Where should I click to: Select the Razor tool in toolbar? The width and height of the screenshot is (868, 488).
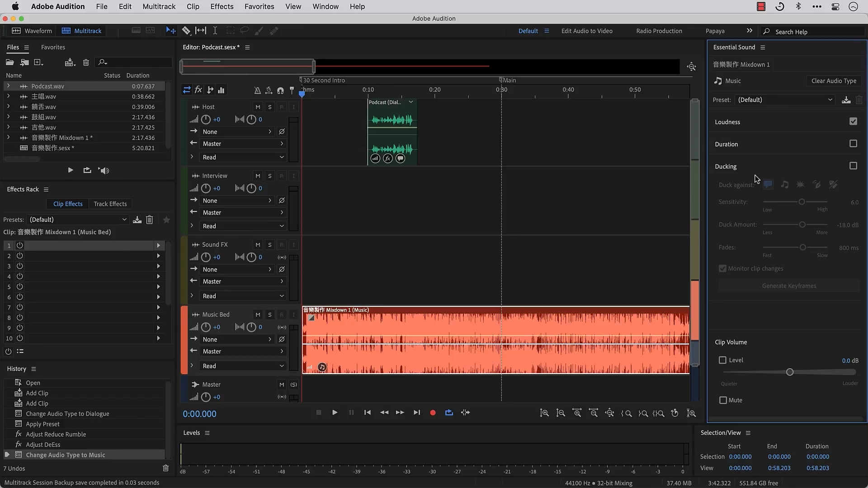click(x=186, y=31)
